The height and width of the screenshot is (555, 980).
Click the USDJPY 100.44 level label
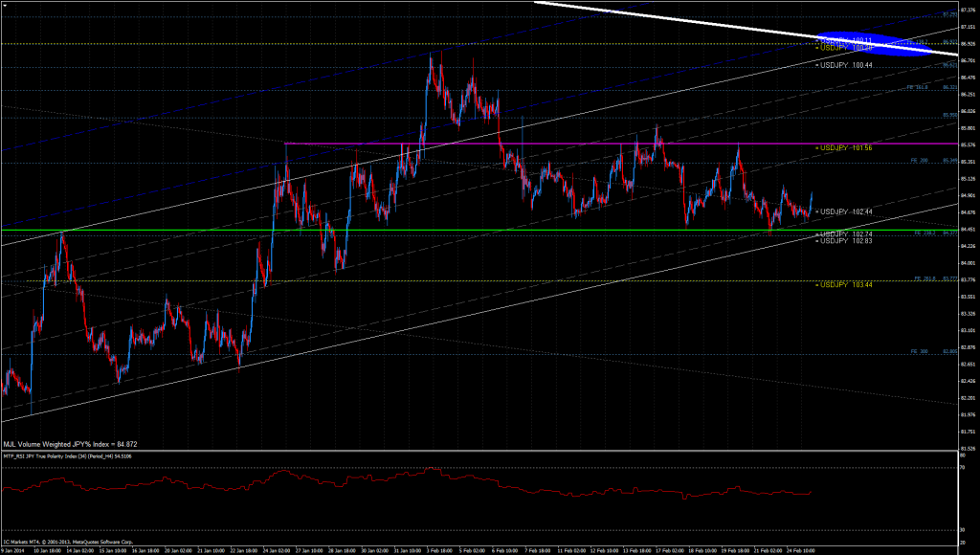click(x=846, y=65)
